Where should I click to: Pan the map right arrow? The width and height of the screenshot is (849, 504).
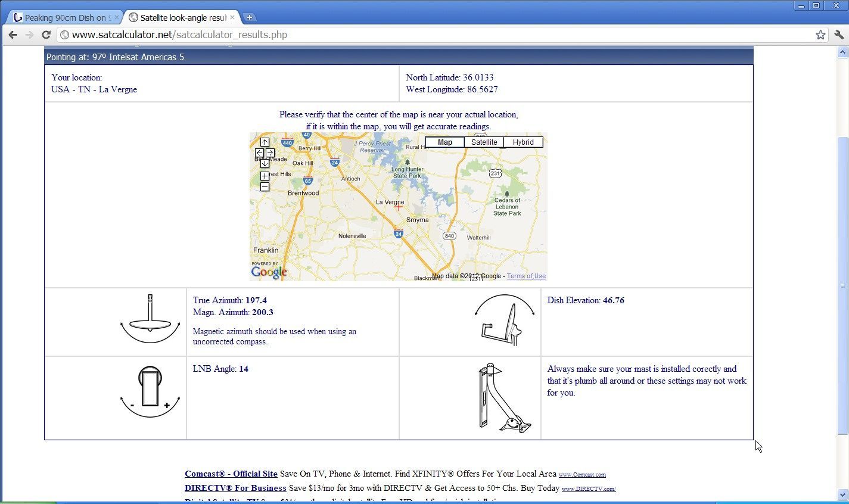(x=270, y=153)
